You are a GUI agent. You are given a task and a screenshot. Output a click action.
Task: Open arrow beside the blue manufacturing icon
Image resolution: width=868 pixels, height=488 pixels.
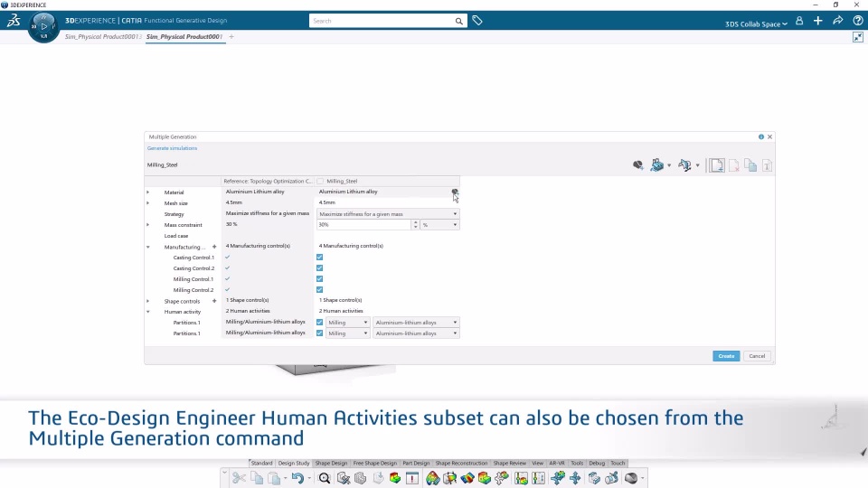(669, 165)
